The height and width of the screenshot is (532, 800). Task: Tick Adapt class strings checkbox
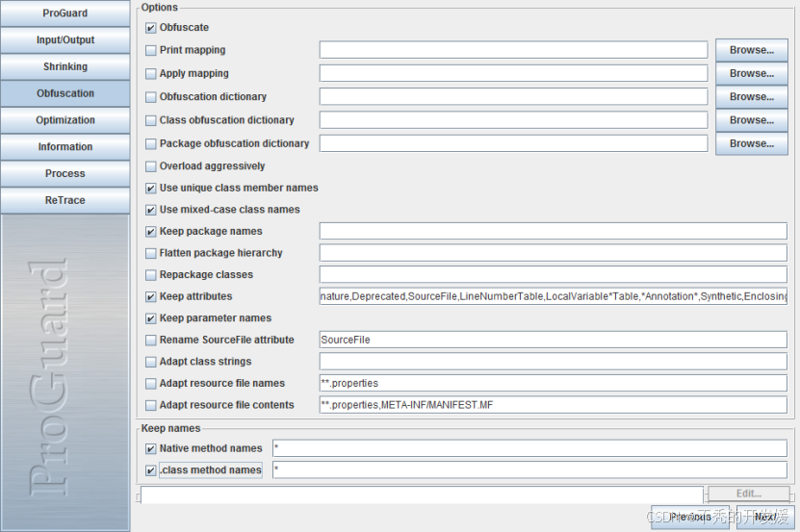(x=150, y=362)
